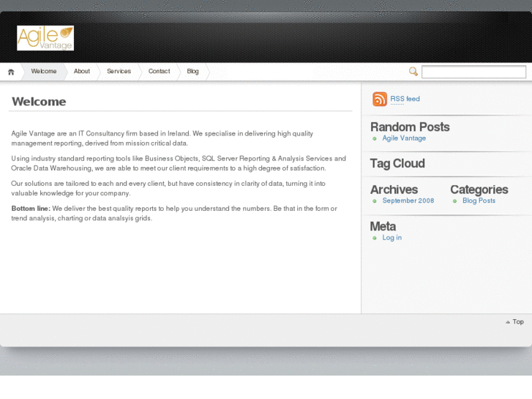
Task: Click paragraph starting 'Agile Vantage are an IT'
Action: 162,138
